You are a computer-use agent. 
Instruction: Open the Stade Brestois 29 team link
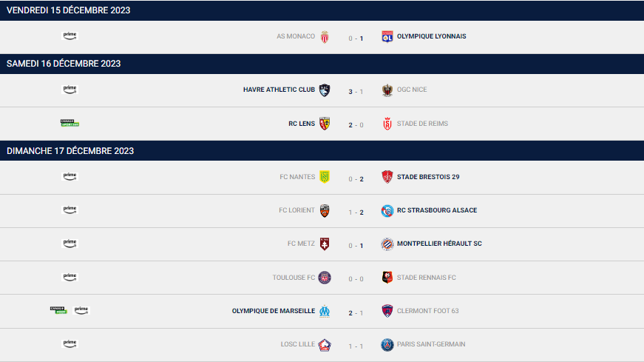point(428,177)
